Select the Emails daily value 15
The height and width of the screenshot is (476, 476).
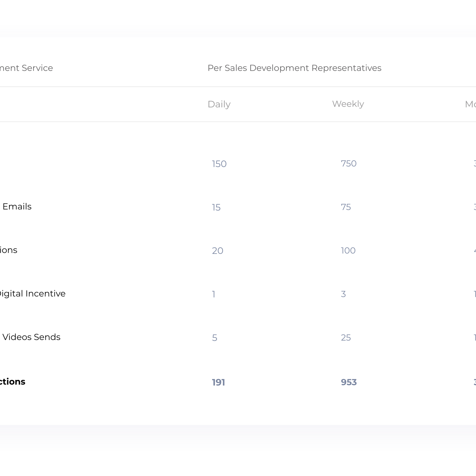[216, 208]
